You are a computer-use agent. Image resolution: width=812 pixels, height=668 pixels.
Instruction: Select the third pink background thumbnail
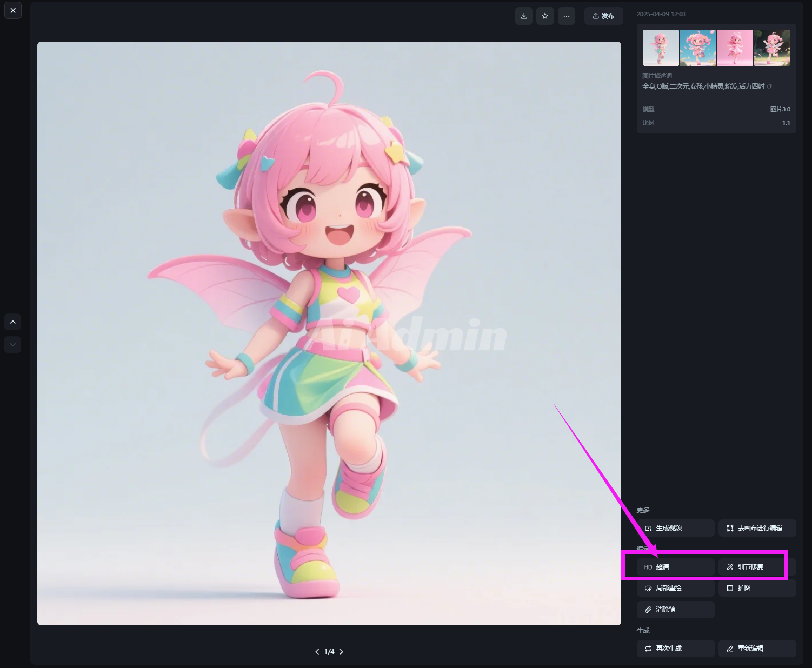click(735, 48)
